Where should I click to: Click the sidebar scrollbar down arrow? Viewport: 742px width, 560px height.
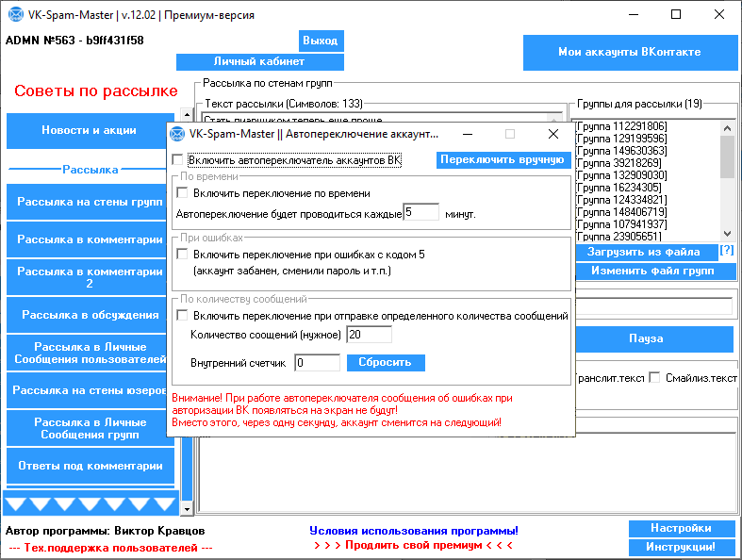pos(186,509)
